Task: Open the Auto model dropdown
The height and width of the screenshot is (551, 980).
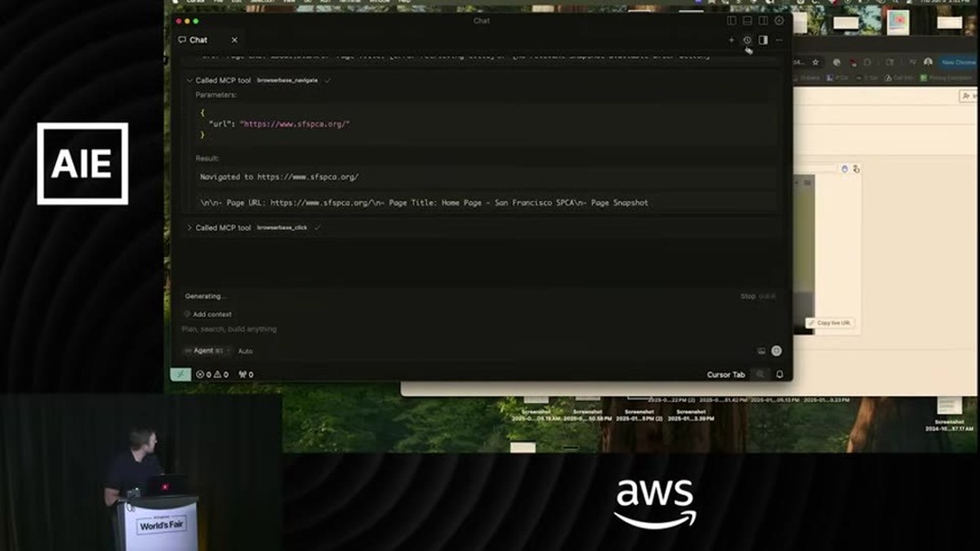Action: click(x=245, y=351)
